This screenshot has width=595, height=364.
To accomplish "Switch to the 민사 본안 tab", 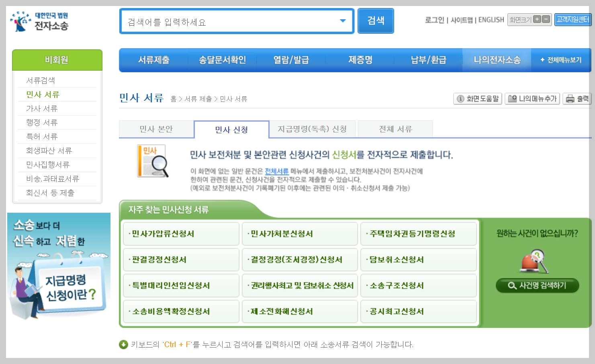I will (156, 129).
